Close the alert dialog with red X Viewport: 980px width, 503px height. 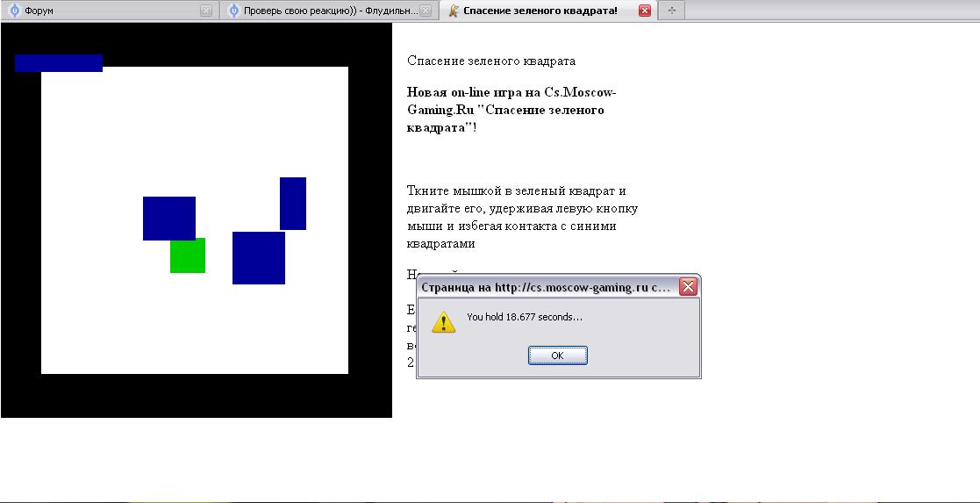pos(689,287)
